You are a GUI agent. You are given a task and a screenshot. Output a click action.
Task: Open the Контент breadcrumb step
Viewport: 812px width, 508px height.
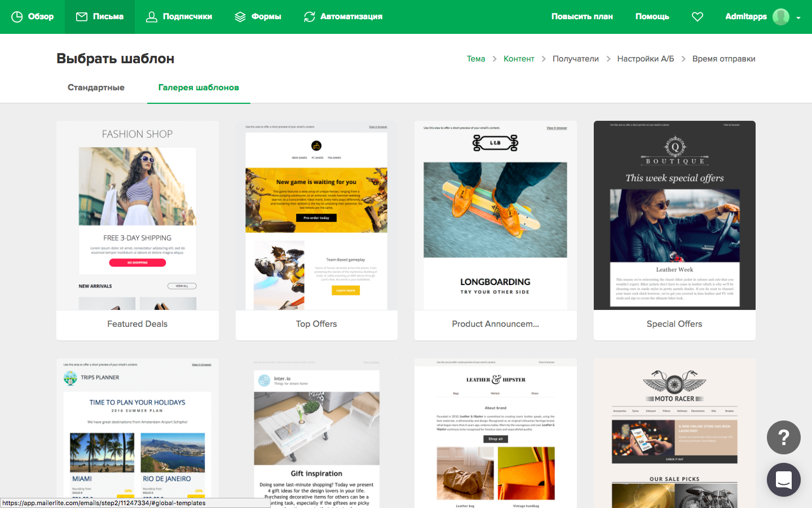coord(519,58)
